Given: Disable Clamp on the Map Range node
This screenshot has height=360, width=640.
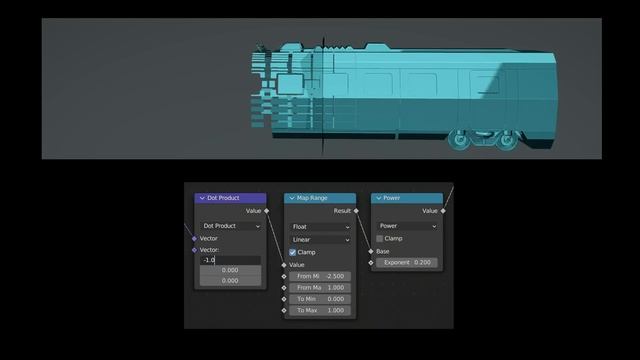Looking at the screenshot, I should click(293, 252).
